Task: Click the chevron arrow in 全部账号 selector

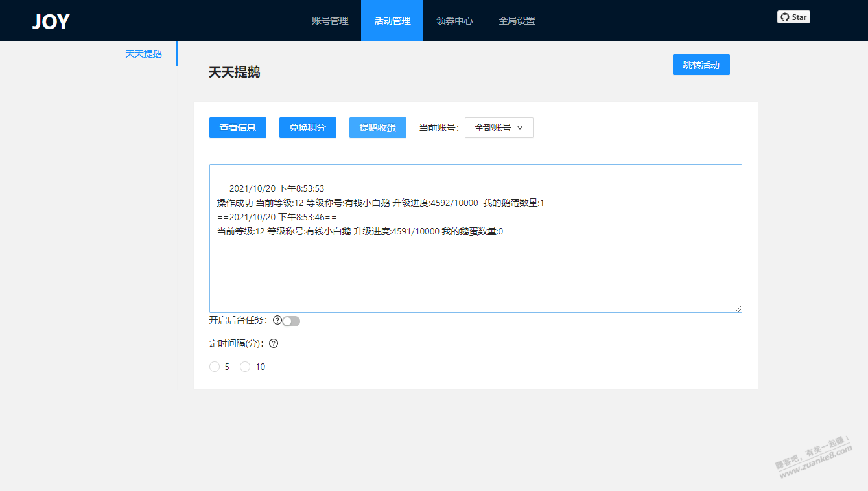Action: tap(520, 128)
